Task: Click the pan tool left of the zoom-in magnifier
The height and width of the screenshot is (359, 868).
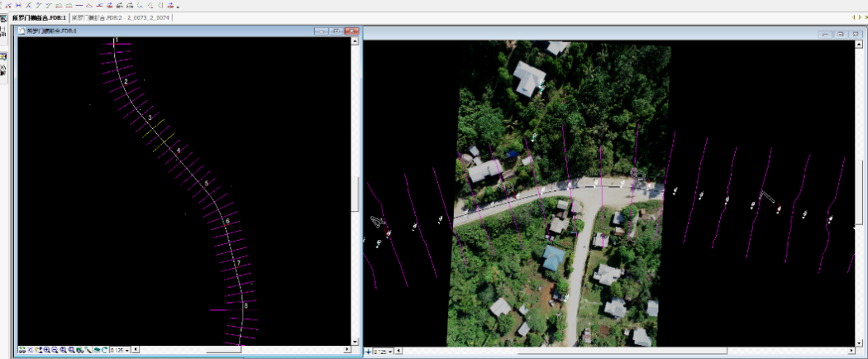Action: pos(38,350)
